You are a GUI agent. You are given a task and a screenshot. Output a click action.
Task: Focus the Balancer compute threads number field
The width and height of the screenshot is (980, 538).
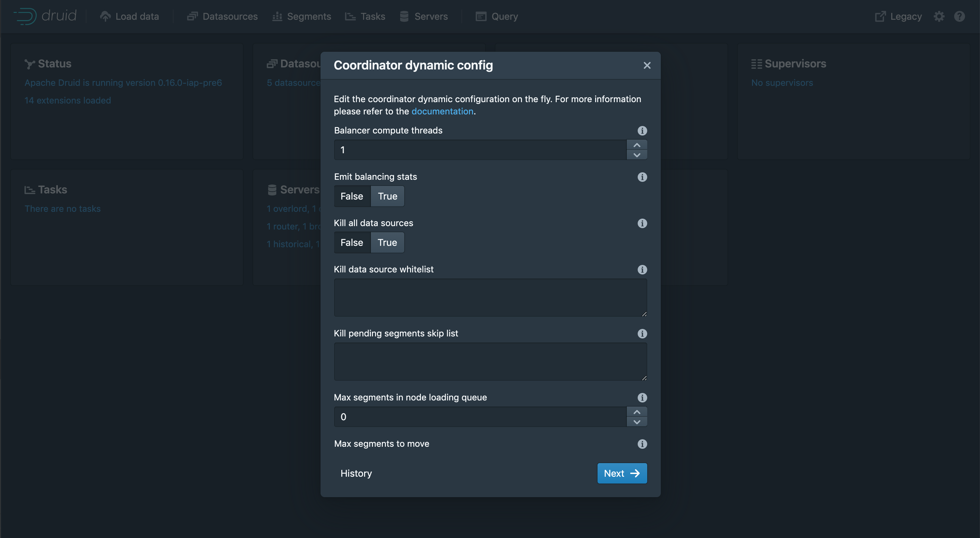click(480, 150)
